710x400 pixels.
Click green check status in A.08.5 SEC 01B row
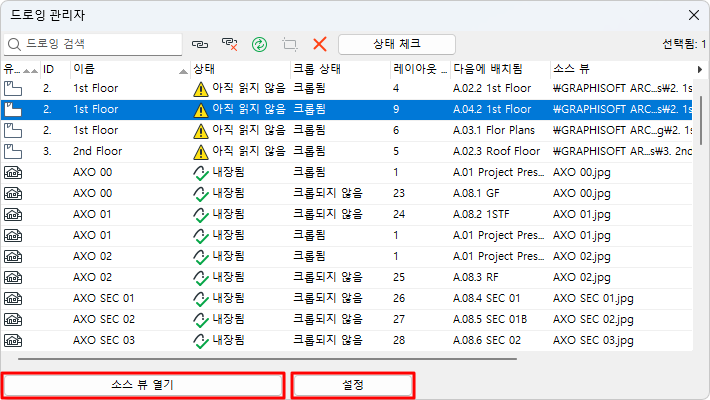pyautogui.click(x=201, y=319)
